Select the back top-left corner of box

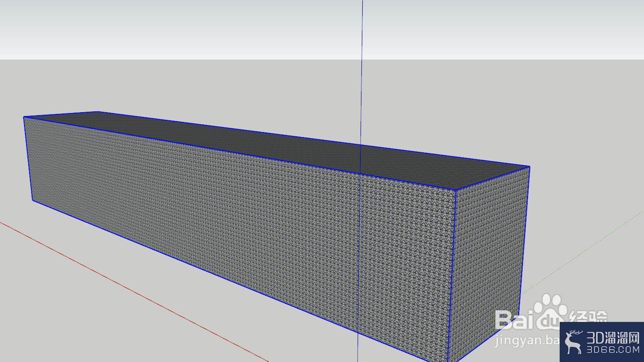(98, 112)
